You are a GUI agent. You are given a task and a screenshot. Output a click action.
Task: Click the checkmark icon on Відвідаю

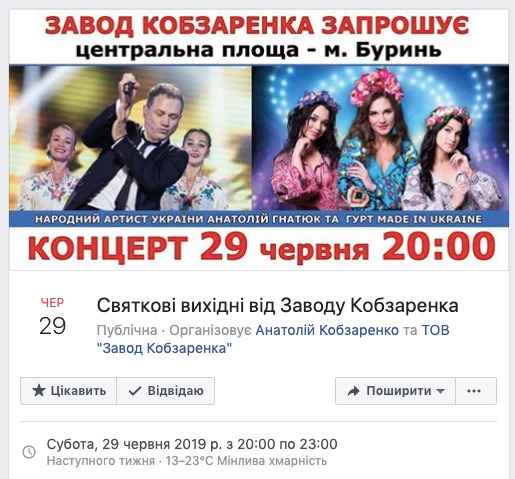point(135,391)
